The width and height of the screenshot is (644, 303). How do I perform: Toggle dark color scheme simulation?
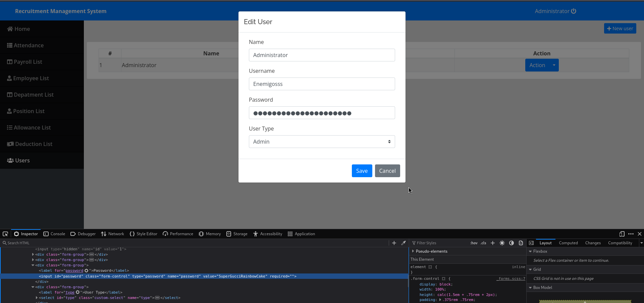512,243
